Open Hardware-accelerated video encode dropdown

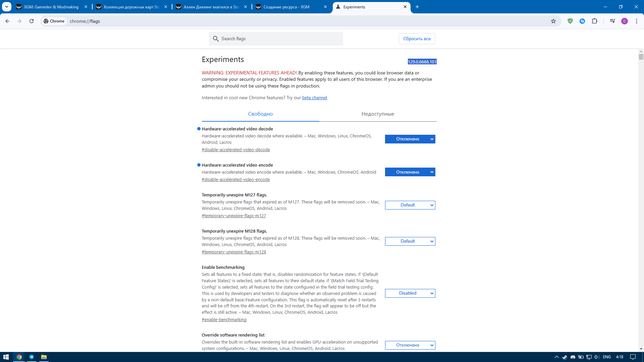pyautogui.click(x=410, y=172)
